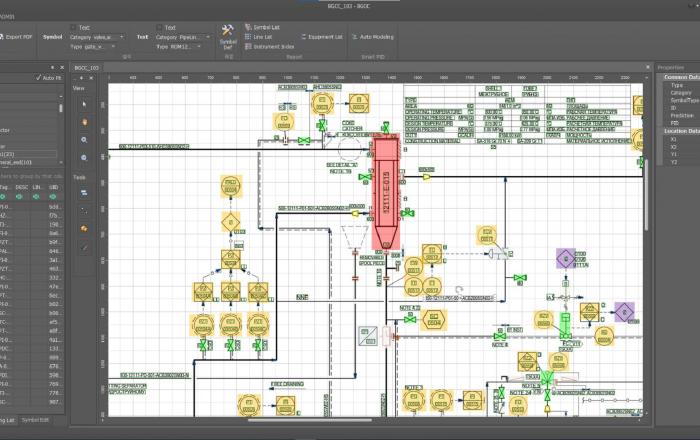The width and height of the screenshot is (700, 440).
Task: Click the dotted Task panel icon
Action: [x=84, y=210]
